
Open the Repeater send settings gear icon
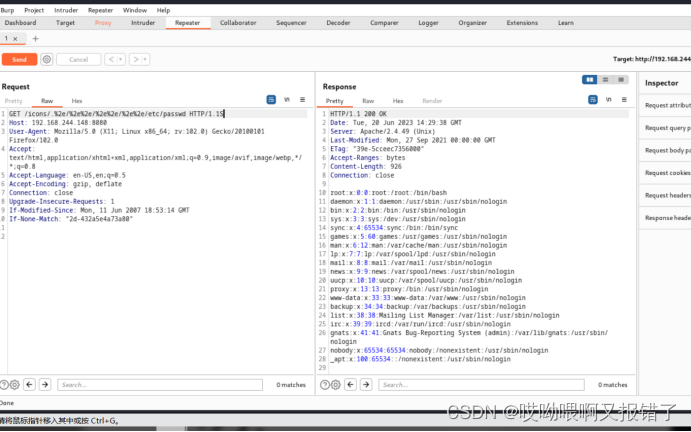[x=47, y=59]
